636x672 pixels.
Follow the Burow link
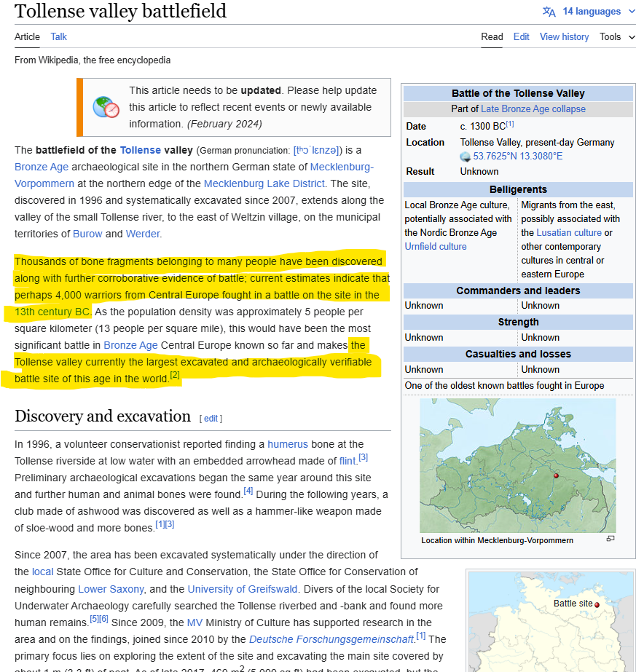point(87,234)
